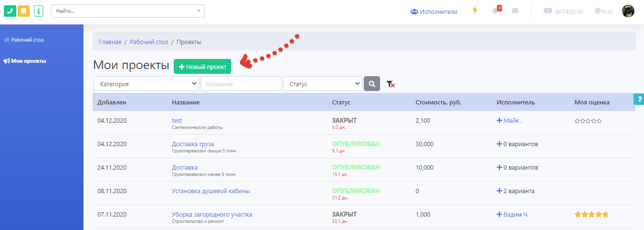The height and width of the screenshot is (230, 644).
Task: Click the lightning bolt icon
Action: (475, 11)
